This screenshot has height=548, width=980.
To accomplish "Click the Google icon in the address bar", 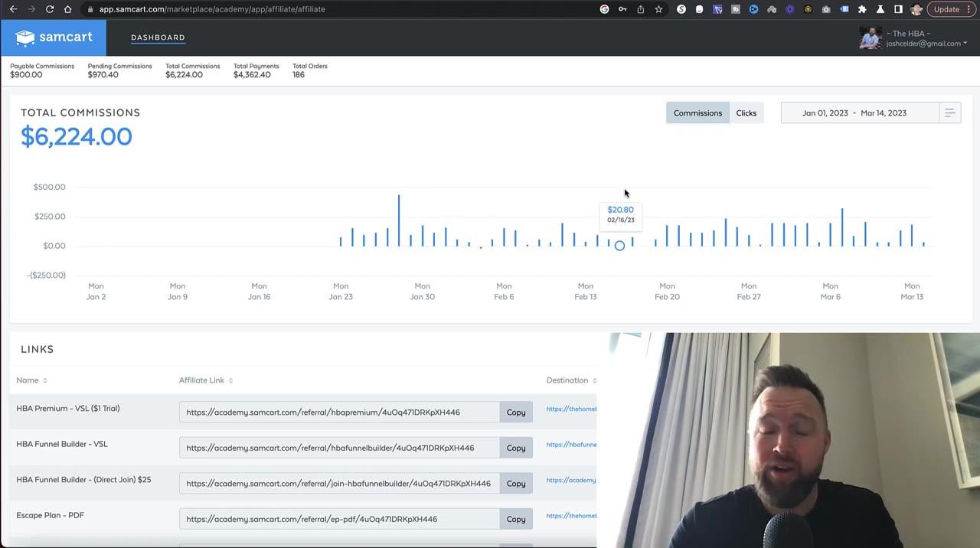I will tap(604, 9).
